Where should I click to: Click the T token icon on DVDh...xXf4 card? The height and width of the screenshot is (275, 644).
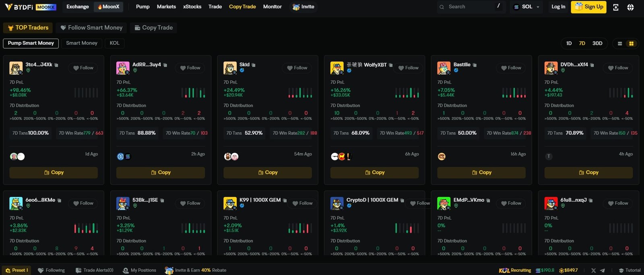click(549, 157)
